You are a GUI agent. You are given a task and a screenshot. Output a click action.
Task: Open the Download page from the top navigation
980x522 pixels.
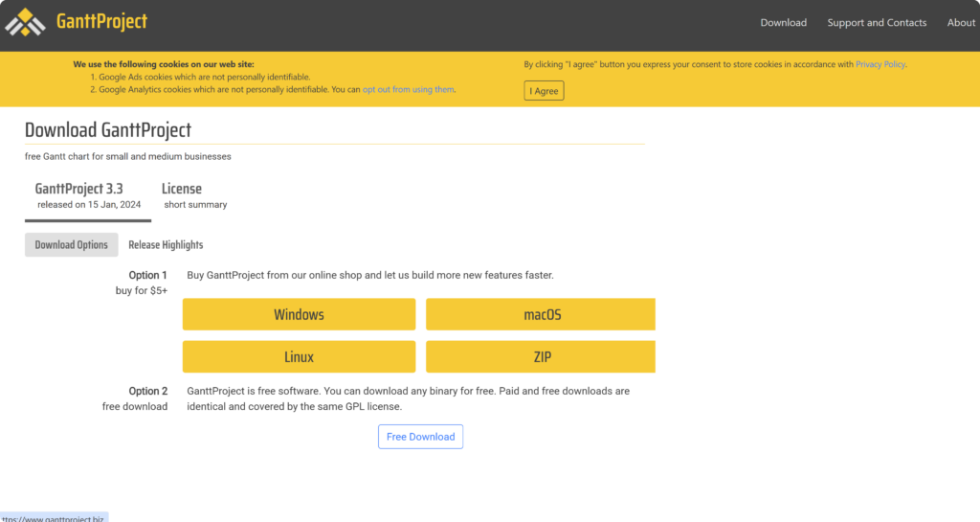[x=783, y=23]
